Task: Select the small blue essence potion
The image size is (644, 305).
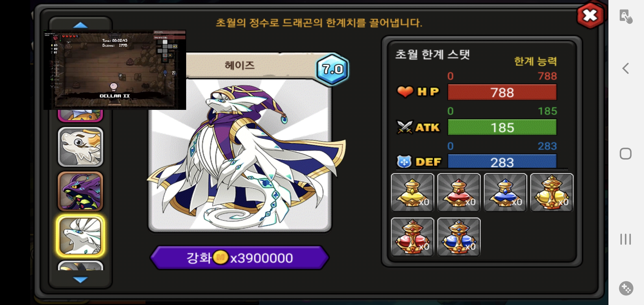Action: (505, 192)
